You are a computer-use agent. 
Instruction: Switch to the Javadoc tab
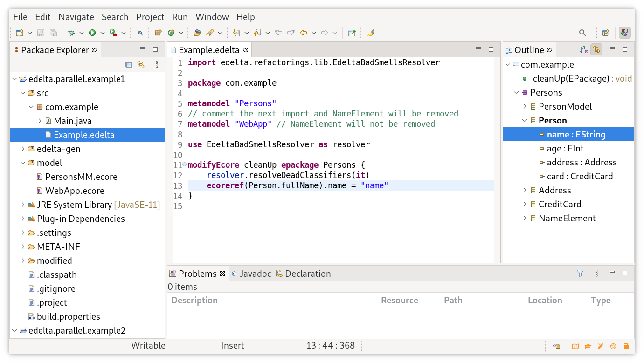[x=256, y=274]
